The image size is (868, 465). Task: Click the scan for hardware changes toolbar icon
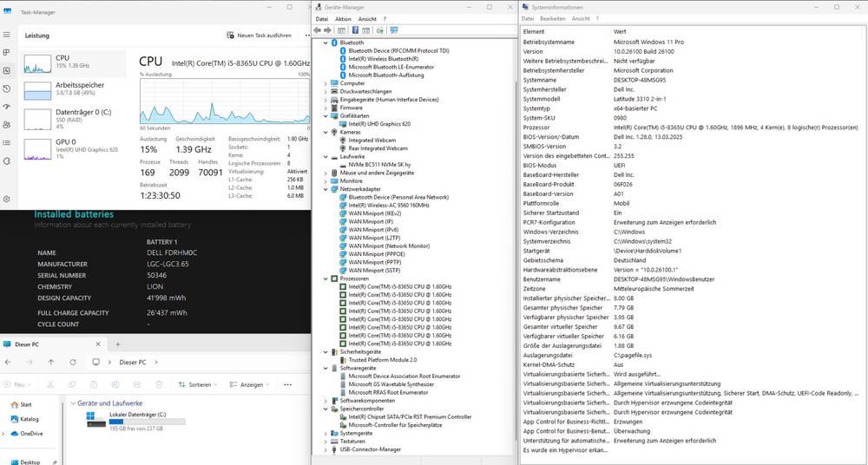point(379,30)
